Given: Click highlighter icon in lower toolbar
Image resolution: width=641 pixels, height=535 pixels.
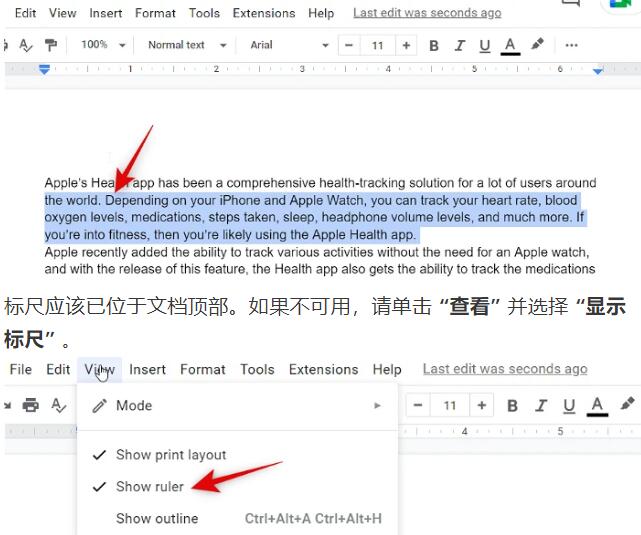Looking at the screenshot, I should pyautogui.click(x=627, y=404).
